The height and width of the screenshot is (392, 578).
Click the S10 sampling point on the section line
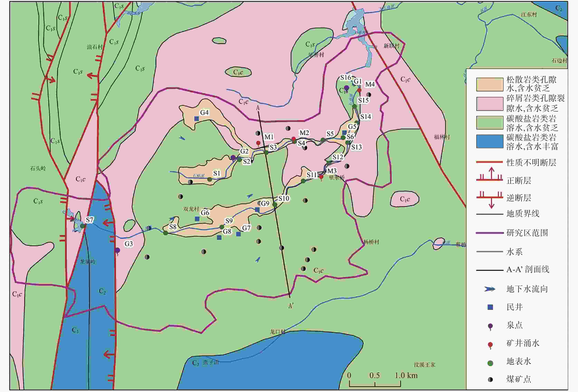[275, 204]
